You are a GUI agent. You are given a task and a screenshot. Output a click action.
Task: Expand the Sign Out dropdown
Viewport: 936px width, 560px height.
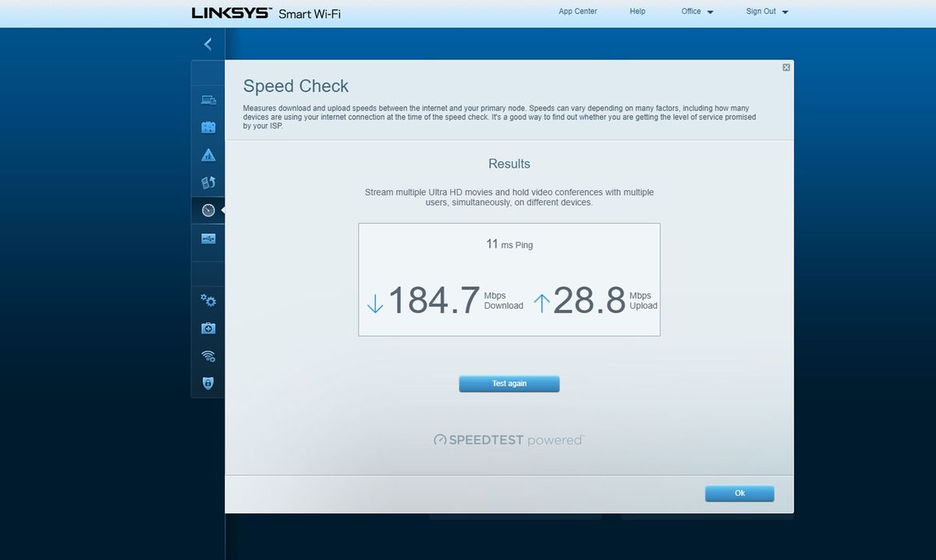tap(768, 12)
